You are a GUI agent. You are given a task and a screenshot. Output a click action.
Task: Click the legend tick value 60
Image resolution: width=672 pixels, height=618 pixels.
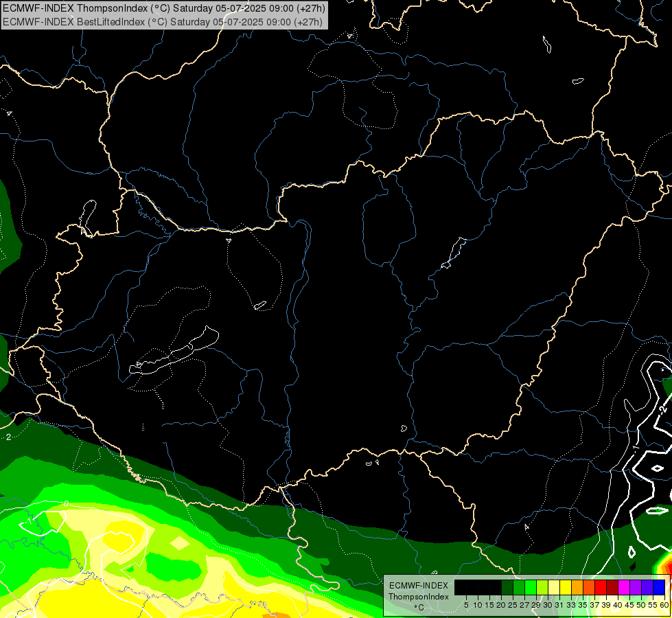pyautogui.click(x=664, y=605)
